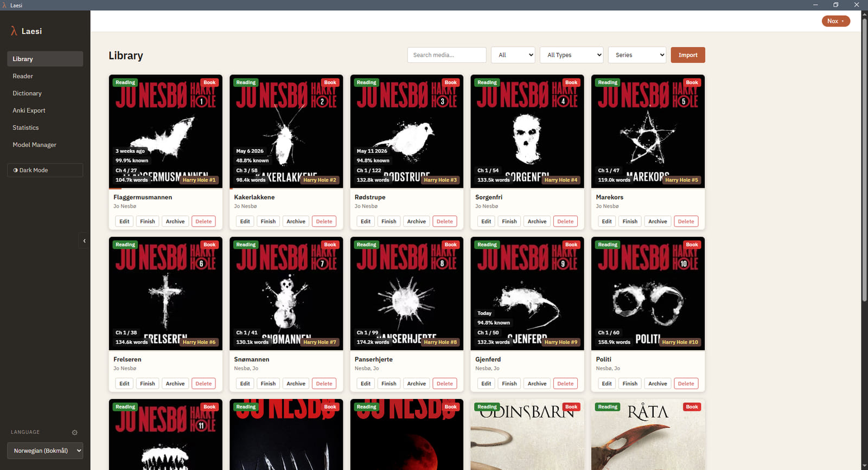This screenshot has width=868, height=470.
Task: Delete the Rødstrupe book
Action: [x=445, y=221]
